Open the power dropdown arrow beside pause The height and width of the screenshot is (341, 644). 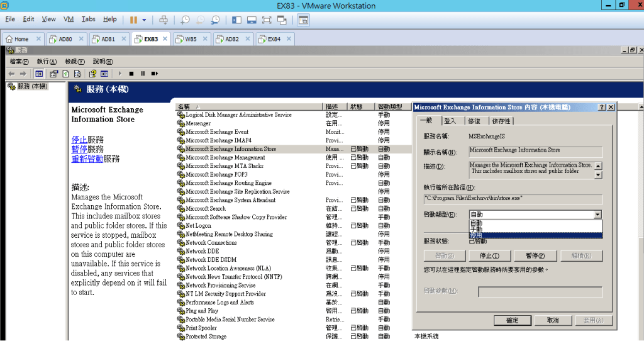pos(145,20)
